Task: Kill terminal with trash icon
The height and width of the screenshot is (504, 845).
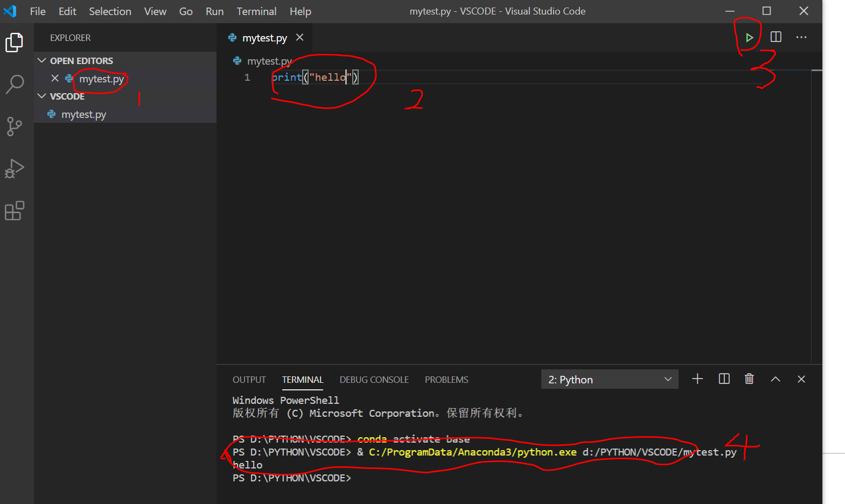Action: click(x=749, y=379)
